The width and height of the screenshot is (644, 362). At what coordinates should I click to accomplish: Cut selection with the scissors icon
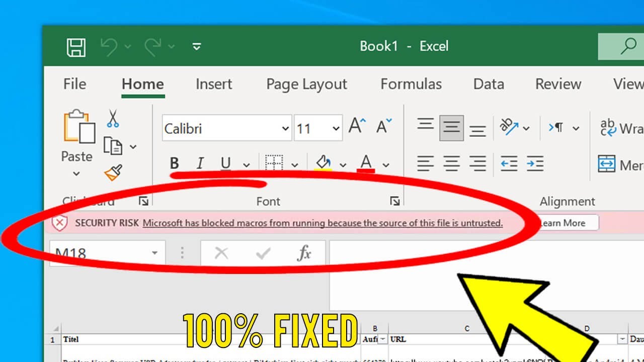click(113, 118)
